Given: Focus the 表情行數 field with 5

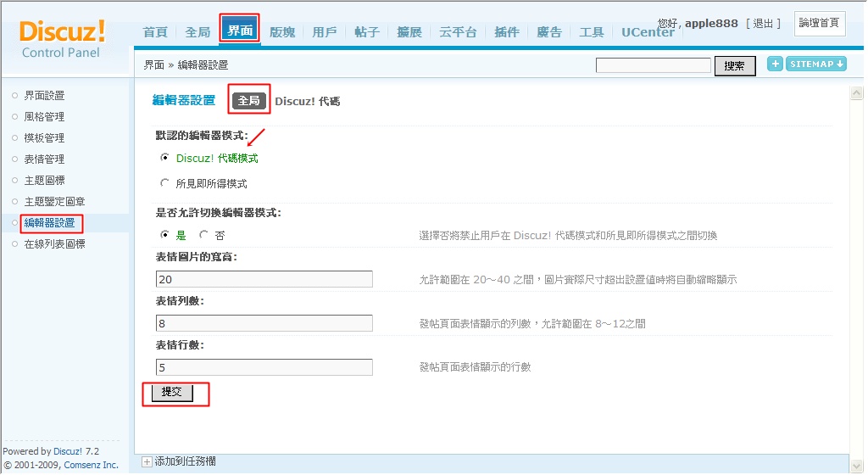Looking at the screenshot, I should [x=264, y=367].
